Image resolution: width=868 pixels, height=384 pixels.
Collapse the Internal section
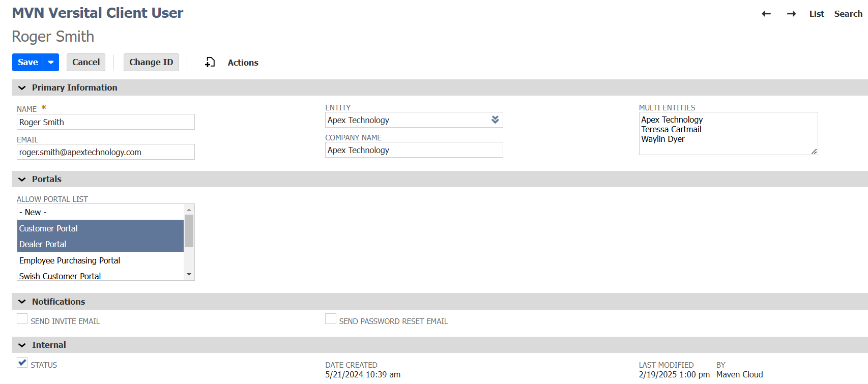click(22, 345)
